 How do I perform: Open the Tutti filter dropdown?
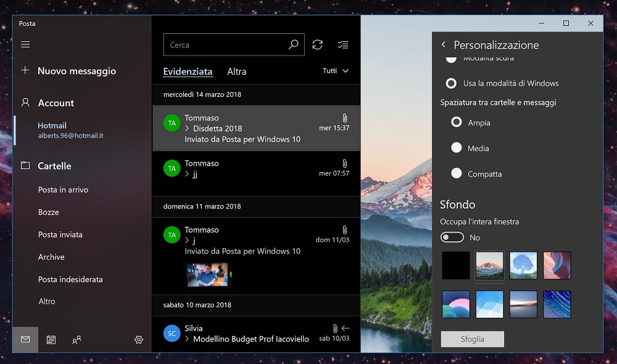[x=336, y=71]
